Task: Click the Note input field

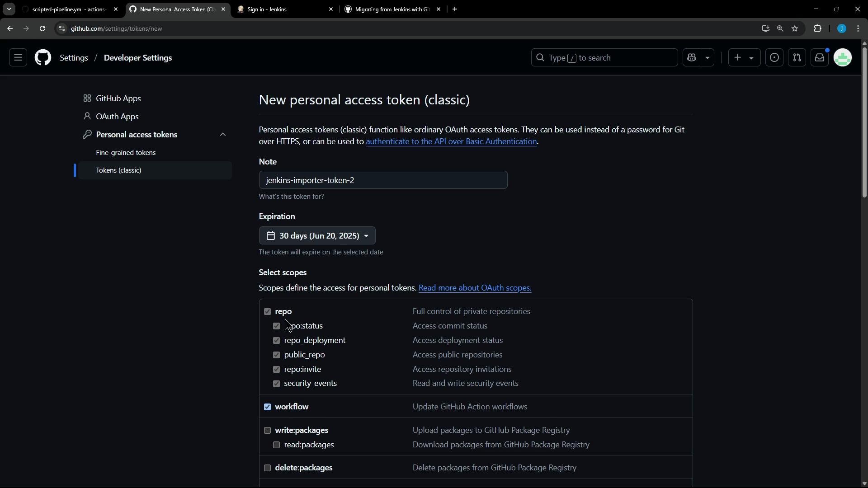Action: point(383,180)
